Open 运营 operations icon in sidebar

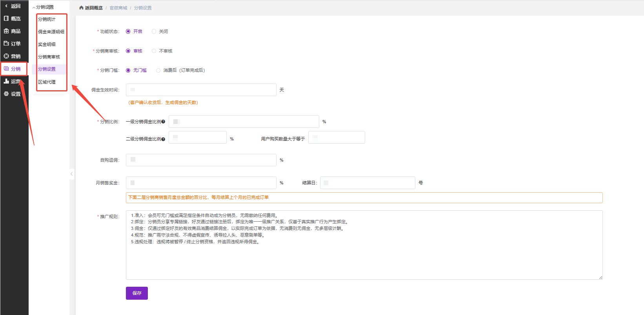(x=6, y=81)
